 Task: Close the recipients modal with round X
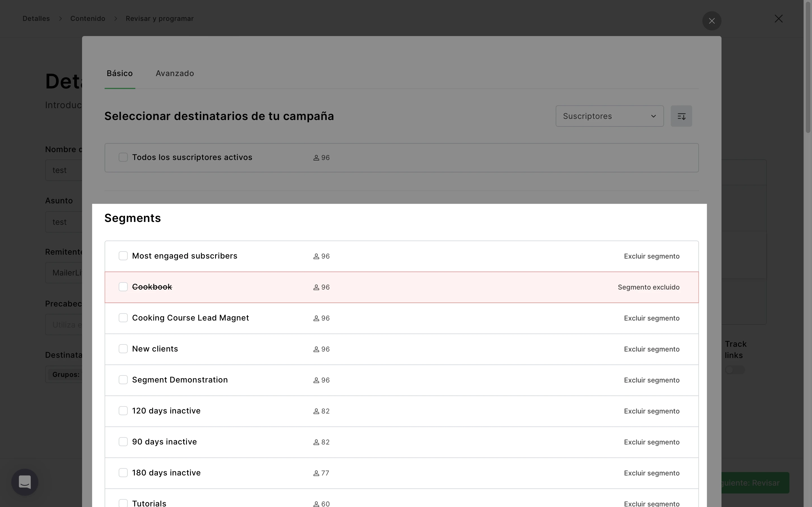711,21
